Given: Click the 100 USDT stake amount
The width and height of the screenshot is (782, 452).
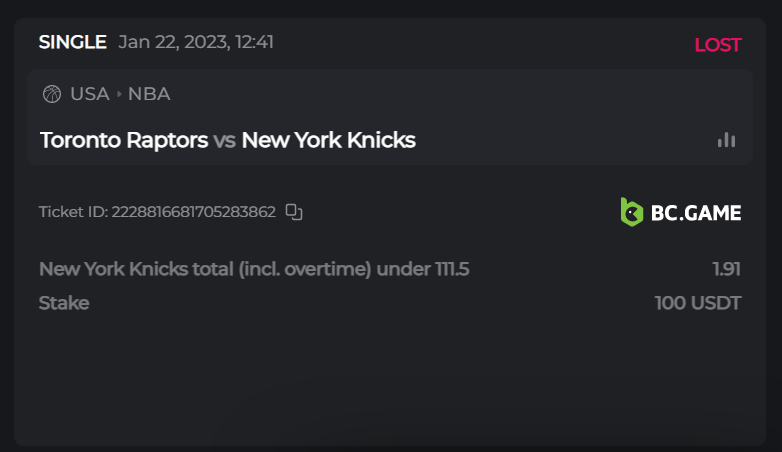Looking at the screenshot, I should coord(698,303).
